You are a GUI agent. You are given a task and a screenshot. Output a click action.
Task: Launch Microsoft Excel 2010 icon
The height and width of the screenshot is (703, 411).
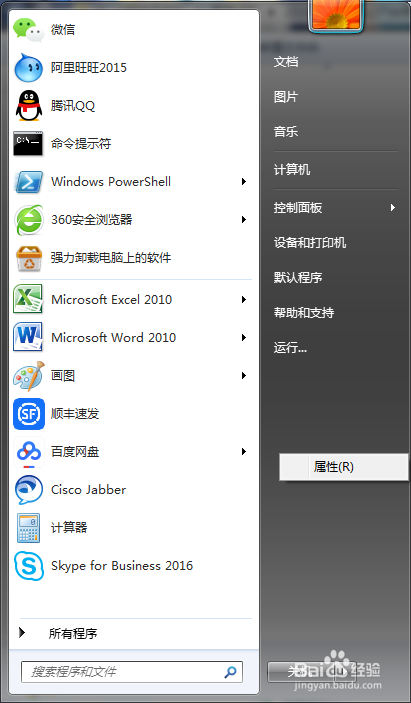[x=28, y=299]
